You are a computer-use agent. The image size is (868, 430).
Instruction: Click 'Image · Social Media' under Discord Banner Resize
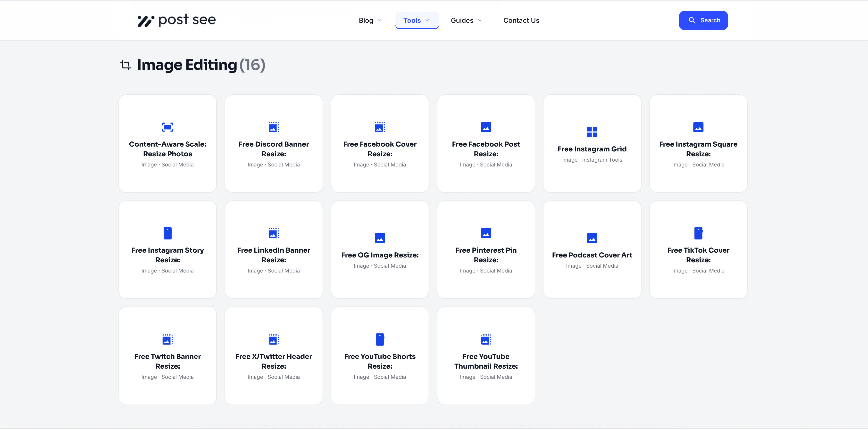(x=274, y=165)
